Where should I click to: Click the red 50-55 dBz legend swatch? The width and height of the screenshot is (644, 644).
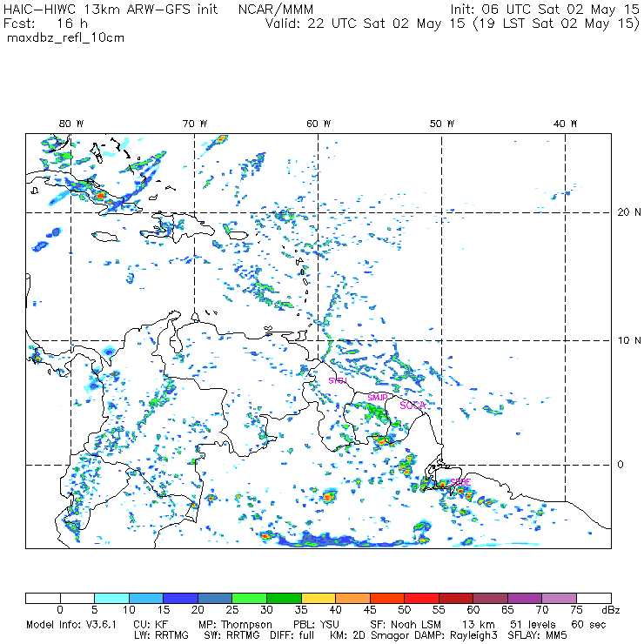point(422,598)
